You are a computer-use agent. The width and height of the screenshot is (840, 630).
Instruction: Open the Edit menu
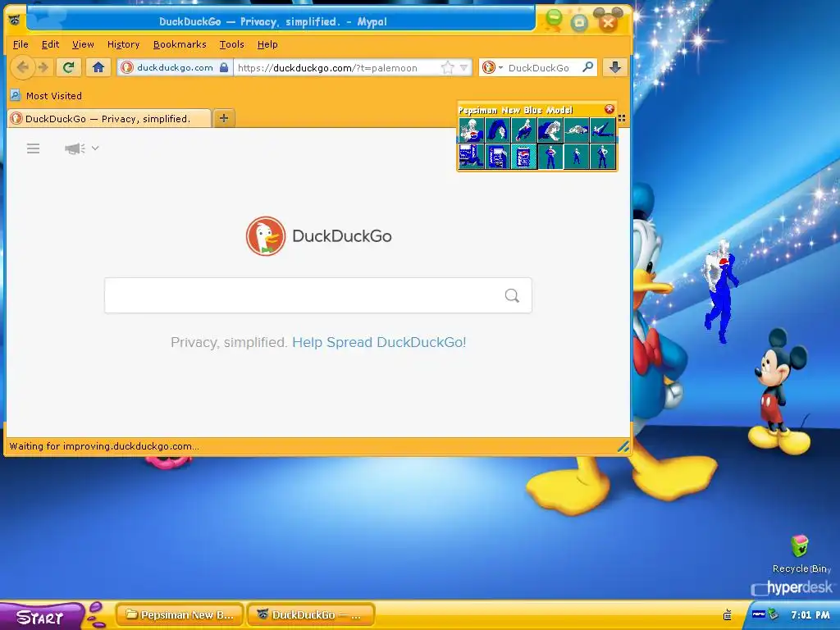click(x=50, y=44)
